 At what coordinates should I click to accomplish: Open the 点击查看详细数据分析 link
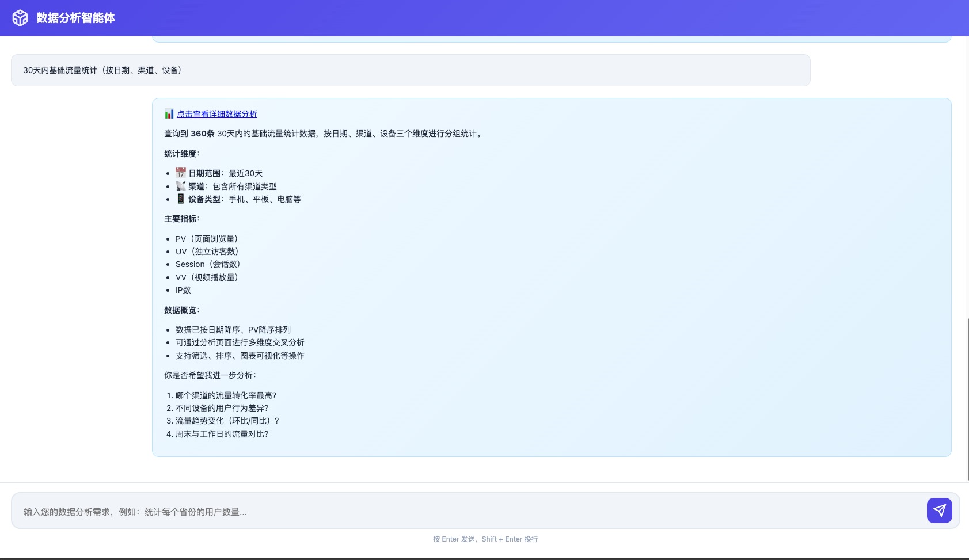pyautogui.click(x=217, y=114)
